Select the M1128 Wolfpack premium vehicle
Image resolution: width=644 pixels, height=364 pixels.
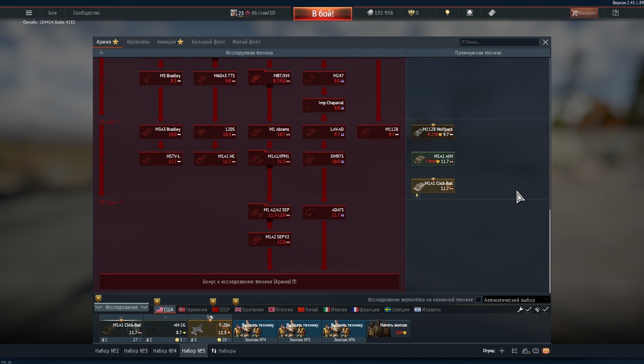point(433,132)
